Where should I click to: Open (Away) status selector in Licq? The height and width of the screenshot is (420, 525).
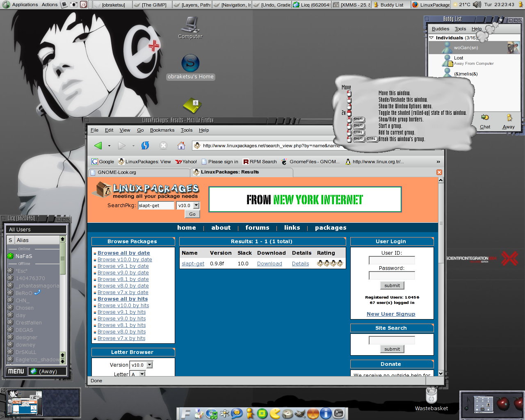point(48,371)
